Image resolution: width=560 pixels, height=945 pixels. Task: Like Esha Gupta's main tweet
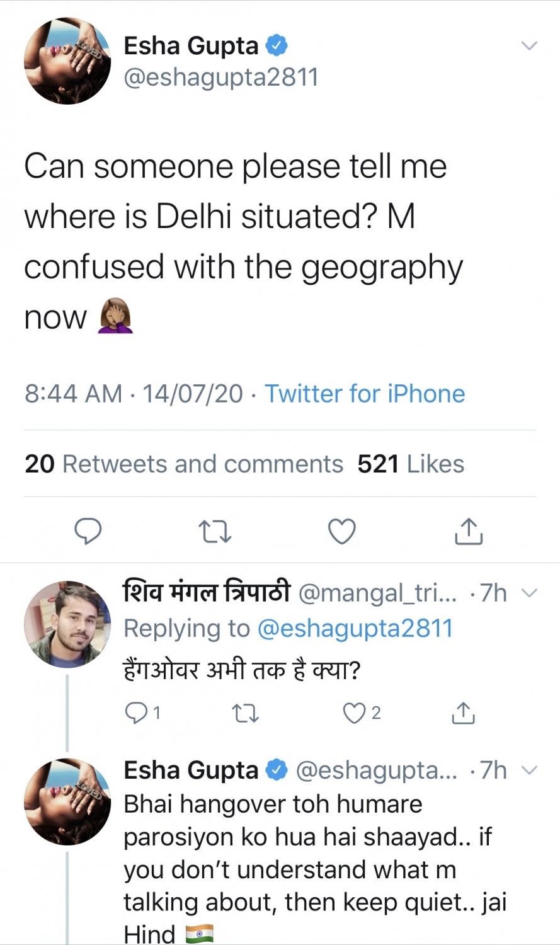click(341, 531)
